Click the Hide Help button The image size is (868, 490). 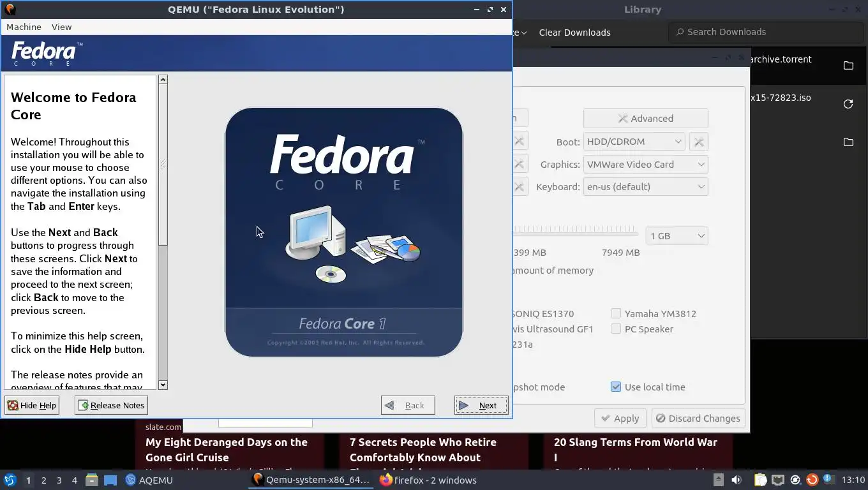pos(32,405)
